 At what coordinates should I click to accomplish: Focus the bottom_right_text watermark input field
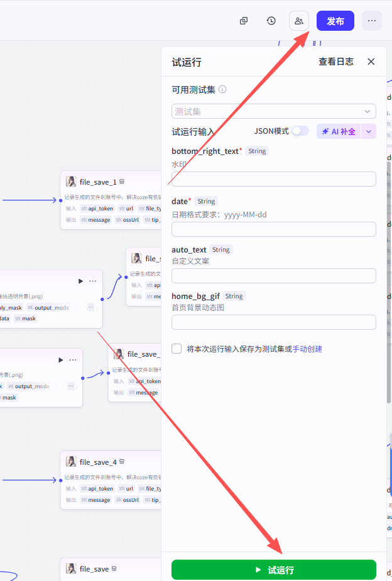point(274,179)
